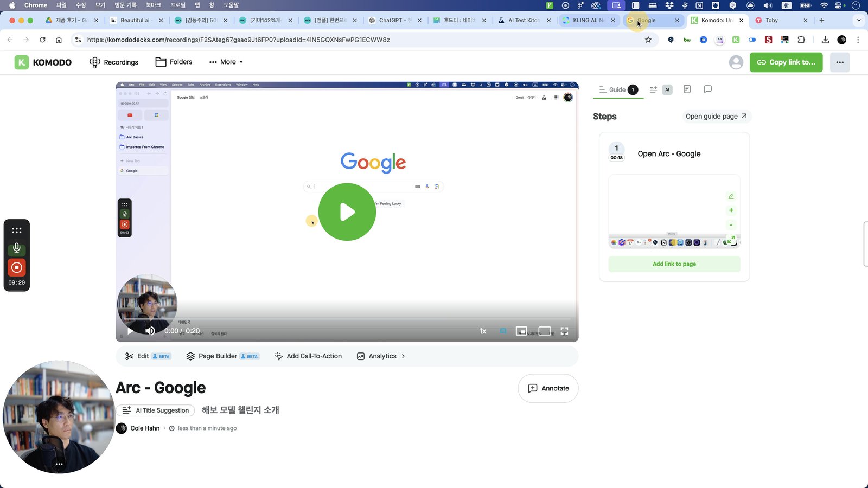
Task: Switch the player to theater mode
Action: (545, 331)
